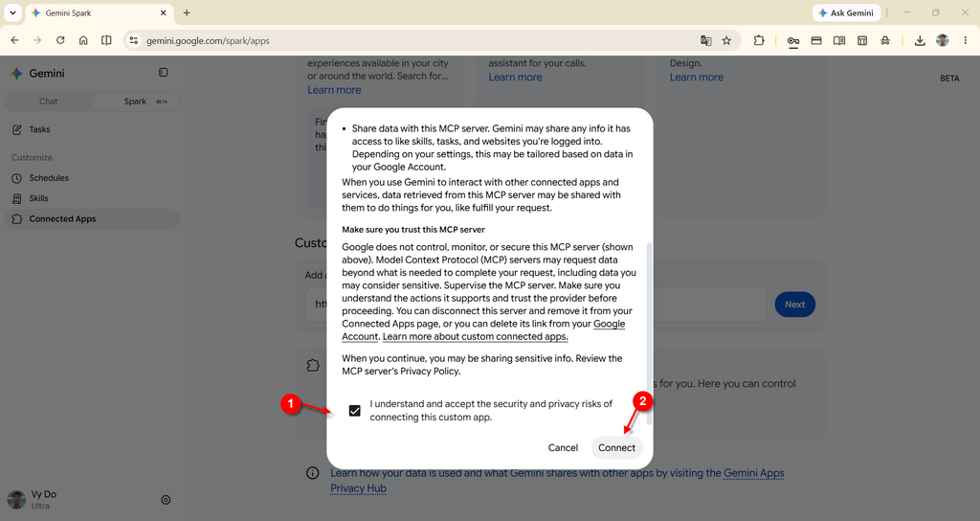This screenshot has width=980, height=521.
Task: Click the Tasks edit icon in sidebar
Action: click(17, 129)
